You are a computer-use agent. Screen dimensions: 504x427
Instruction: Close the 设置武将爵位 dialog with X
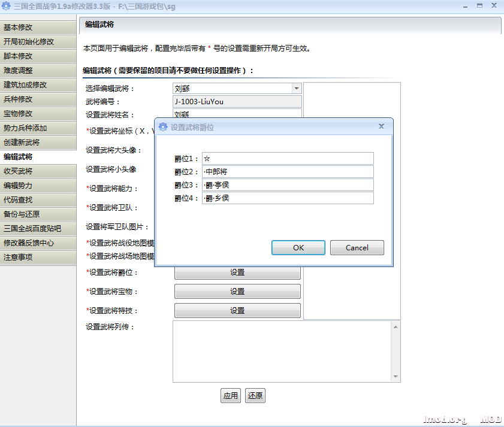(381, 126)
